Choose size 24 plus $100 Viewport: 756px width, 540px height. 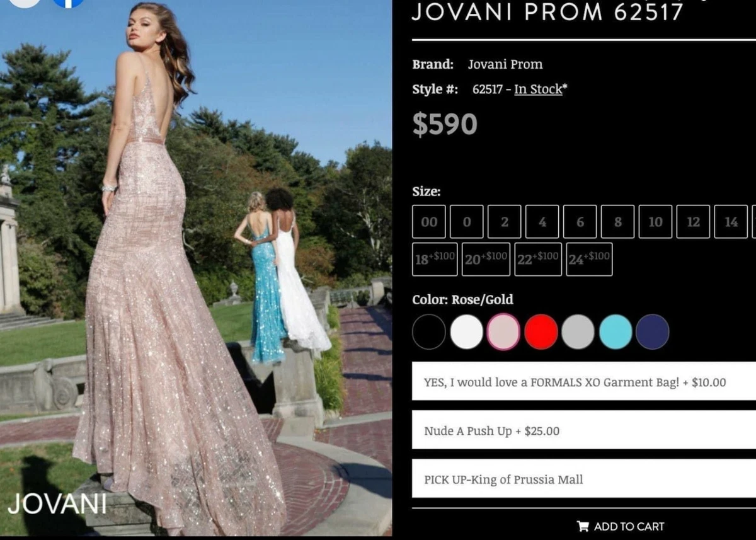(589, 259)
